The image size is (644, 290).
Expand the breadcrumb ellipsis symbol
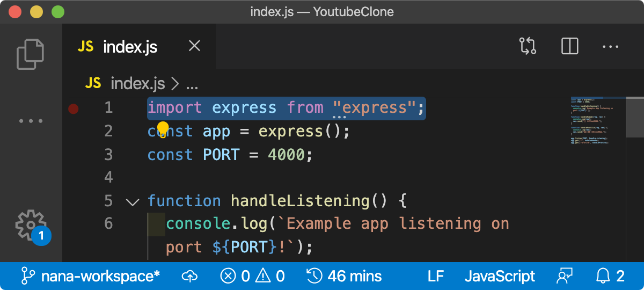point(192,85)
